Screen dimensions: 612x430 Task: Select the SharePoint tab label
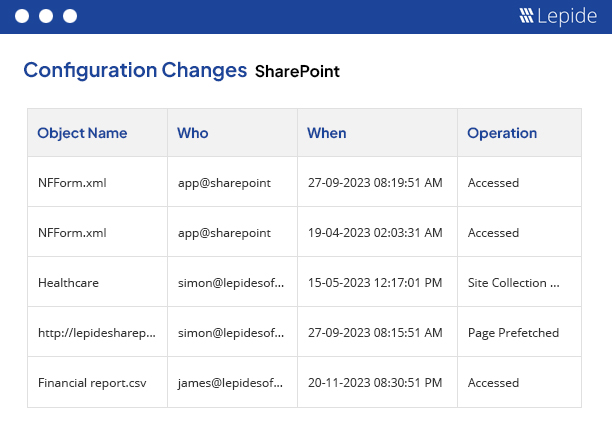(x=297, y=72)
